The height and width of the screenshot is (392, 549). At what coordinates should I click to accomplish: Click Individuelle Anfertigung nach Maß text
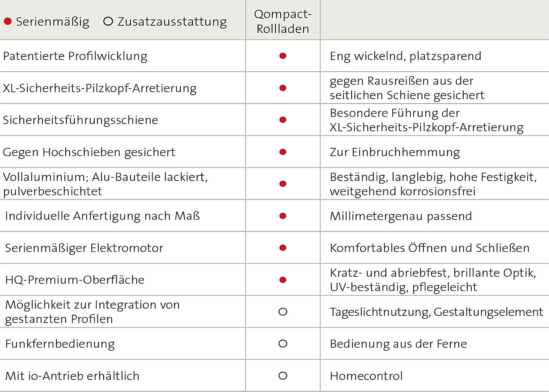point(102,216)
